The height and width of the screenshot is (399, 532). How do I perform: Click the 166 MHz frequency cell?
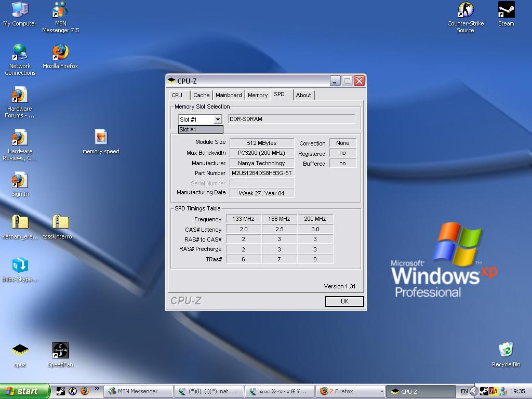(279, 219)
